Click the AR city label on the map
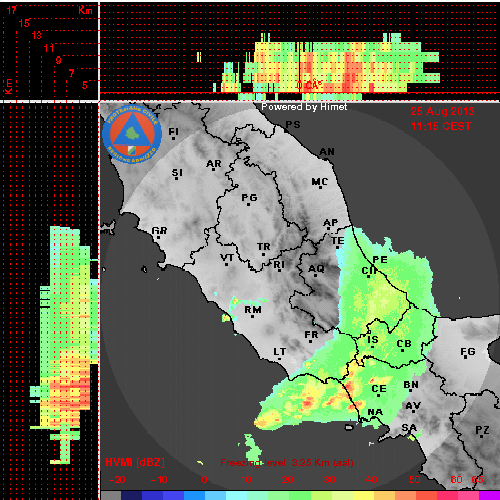The height and width of the screenshot is (500, 500). [214, 164]
